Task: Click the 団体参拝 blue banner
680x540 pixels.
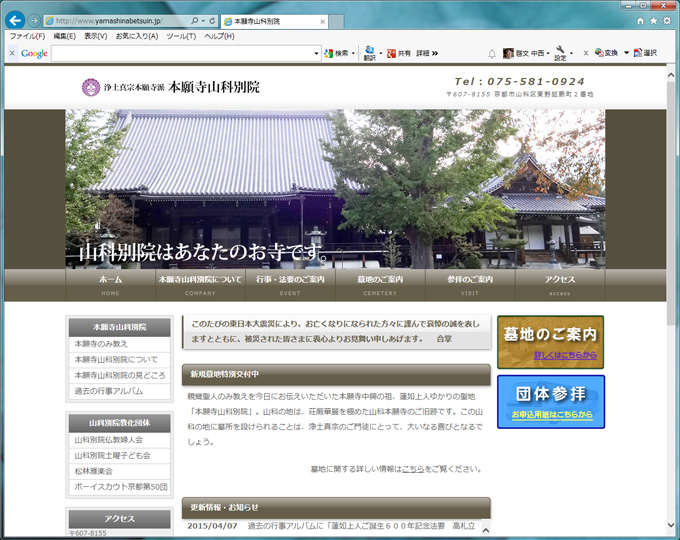Action: pos(551,402)
